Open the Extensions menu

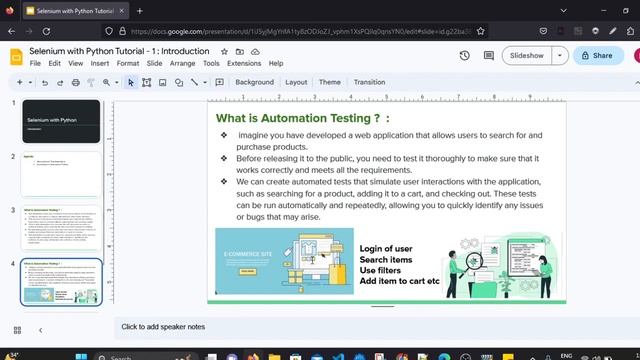click(244, 63)
